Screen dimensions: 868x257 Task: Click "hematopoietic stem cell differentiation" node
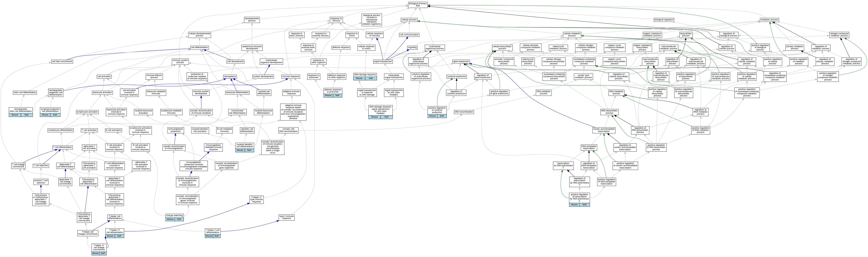(21, 110)
